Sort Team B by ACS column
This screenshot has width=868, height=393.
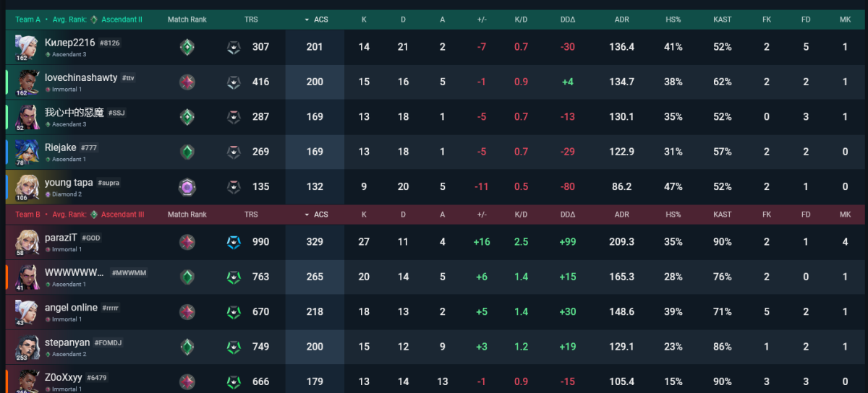coord(316,215)
